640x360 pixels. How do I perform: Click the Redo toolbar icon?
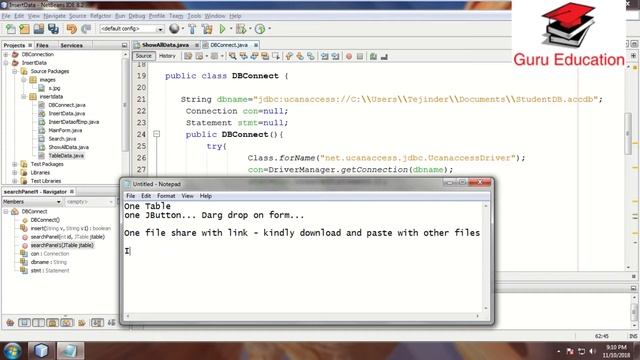tap(86, 29)
